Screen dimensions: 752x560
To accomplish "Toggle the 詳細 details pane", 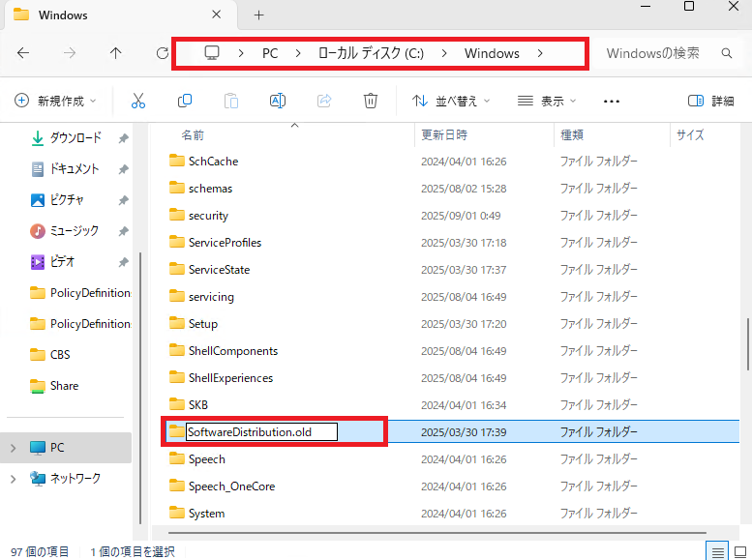I will tap(710, 101).
